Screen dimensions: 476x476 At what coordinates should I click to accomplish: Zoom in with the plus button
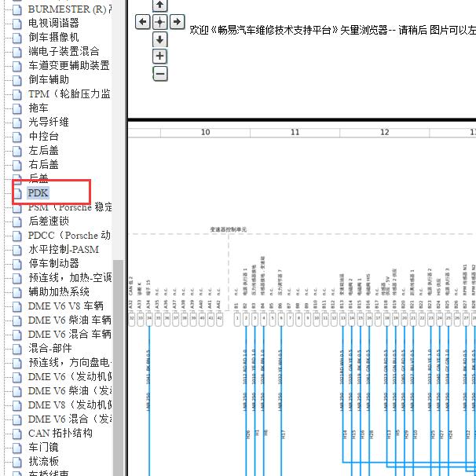pyautogui.click(x=159, y=56)
